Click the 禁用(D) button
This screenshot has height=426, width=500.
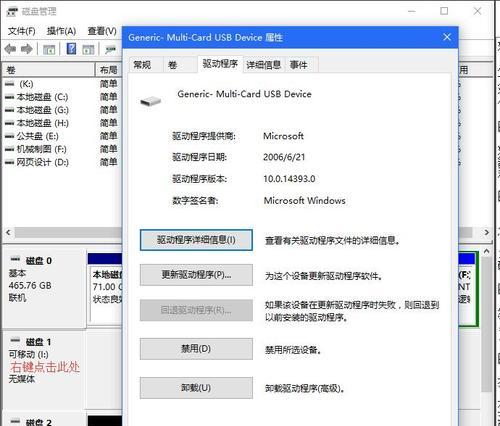click(x=196, y=349)
